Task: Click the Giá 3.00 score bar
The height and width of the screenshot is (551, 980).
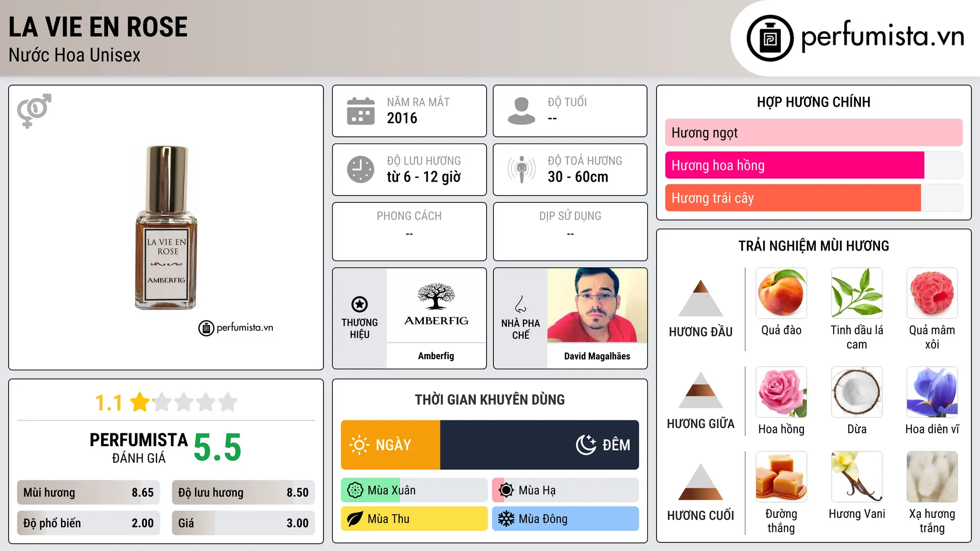Action: point(243,523)
